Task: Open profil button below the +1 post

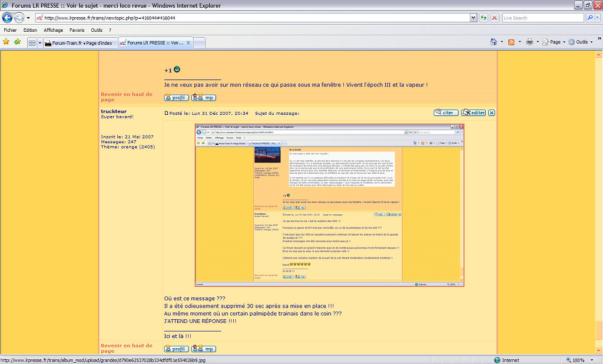Action: coord(177,98)
